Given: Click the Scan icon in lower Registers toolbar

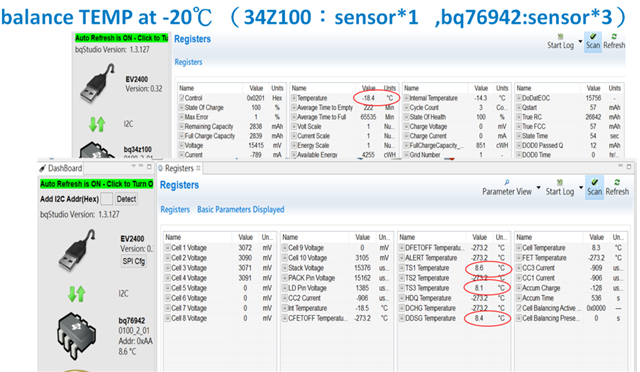Looking at the screenshot, I should coord(594,182).
